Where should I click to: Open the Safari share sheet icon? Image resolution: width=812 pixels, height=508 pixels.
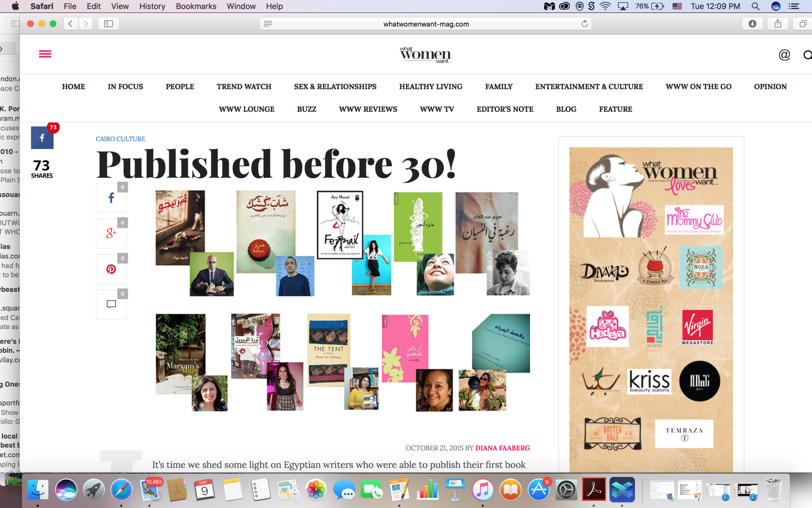click(778, 23)
